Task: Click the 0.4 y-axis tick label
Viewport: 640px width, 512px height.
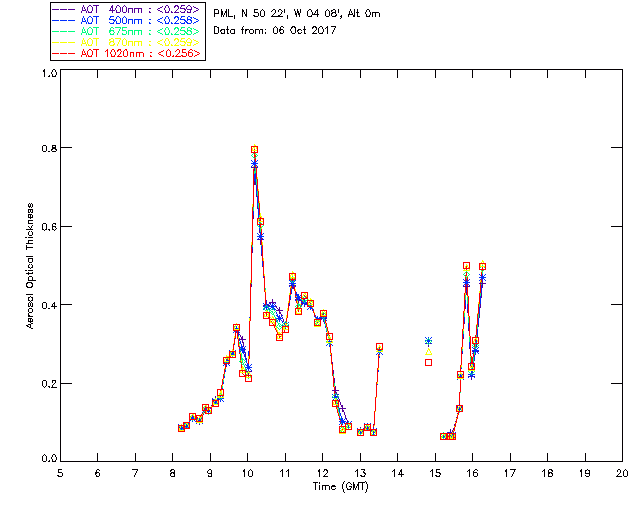Action: point(49,305)
